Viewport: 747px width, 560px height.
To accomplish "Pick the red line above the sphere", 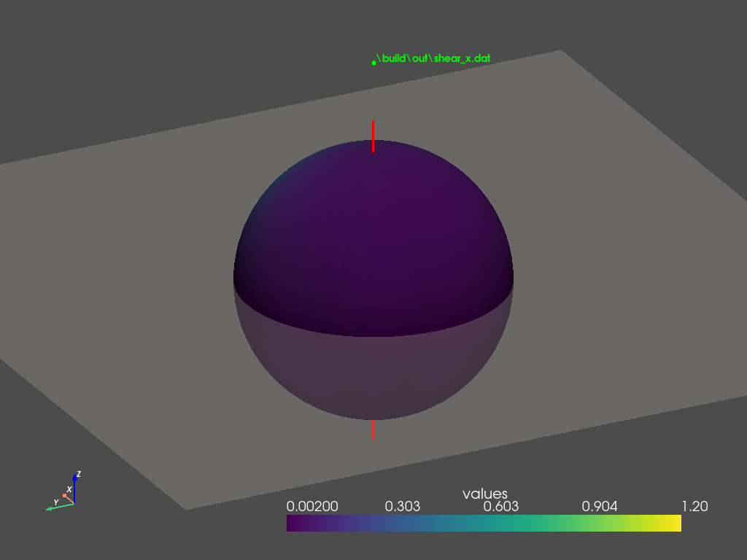I will pos(373,136).
